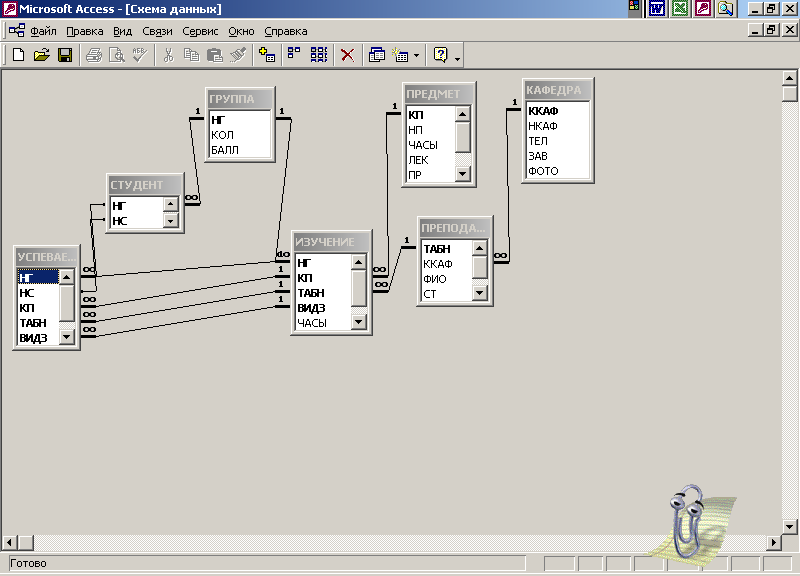Select the КАФЕДРА table title bar
Screen dimensions: 800x576
(558, 90)
